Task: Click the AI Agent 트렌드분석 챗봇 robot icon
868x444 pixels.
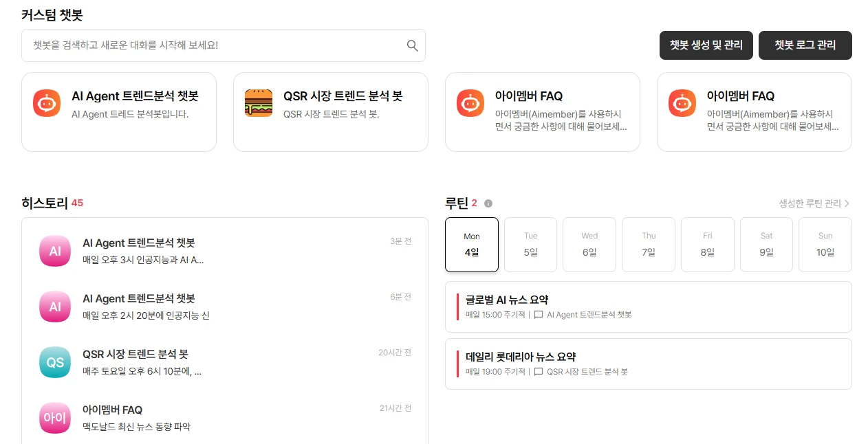Action: pyautogui.click(x=47, y=103)
